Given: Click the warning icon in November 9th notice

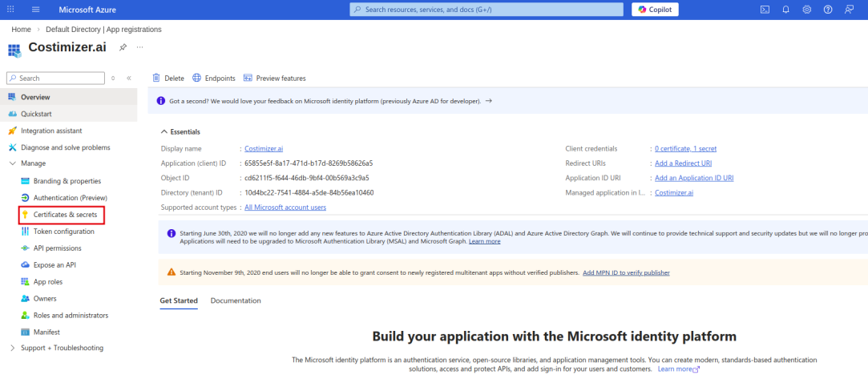Looking at the screenshot, I should coord(171,272).
